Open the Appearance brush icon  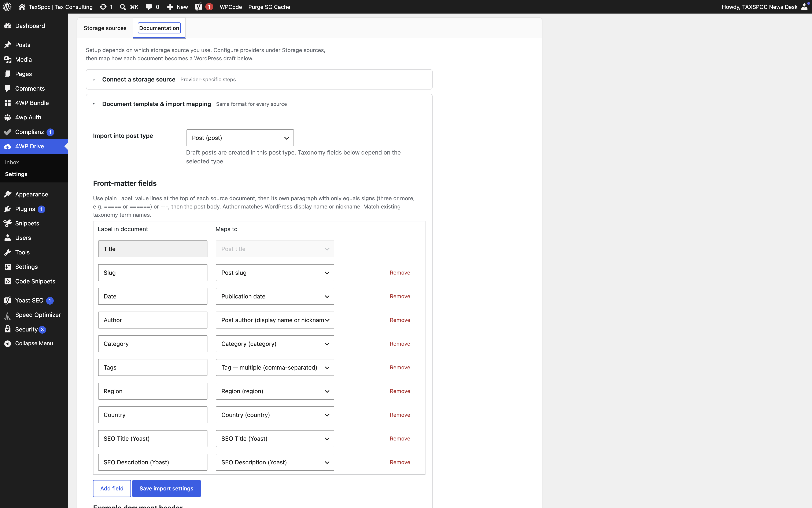point(8,195)
